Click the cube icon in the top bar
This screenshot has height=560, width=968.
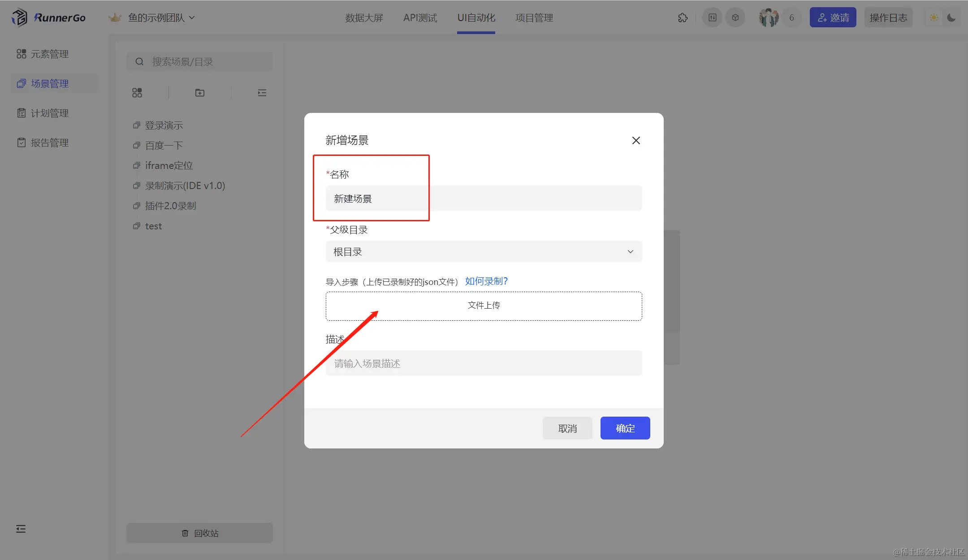735,18
